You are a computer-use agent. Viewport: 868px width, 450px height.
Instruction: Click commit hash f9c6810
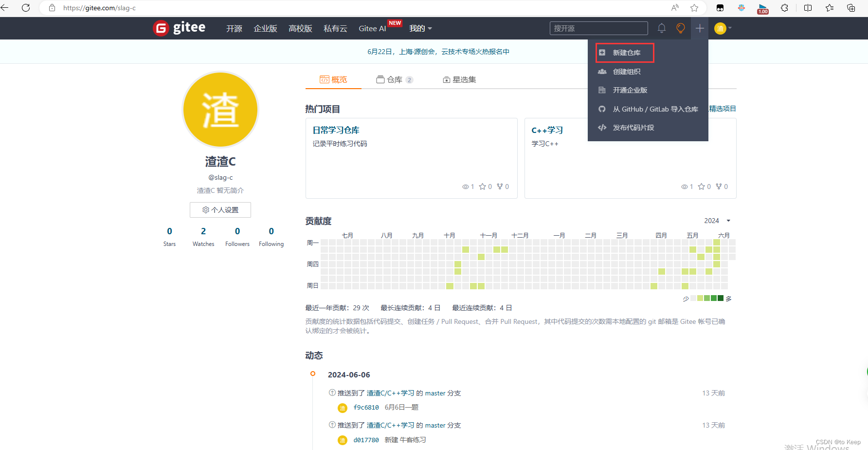pos(366,408)
